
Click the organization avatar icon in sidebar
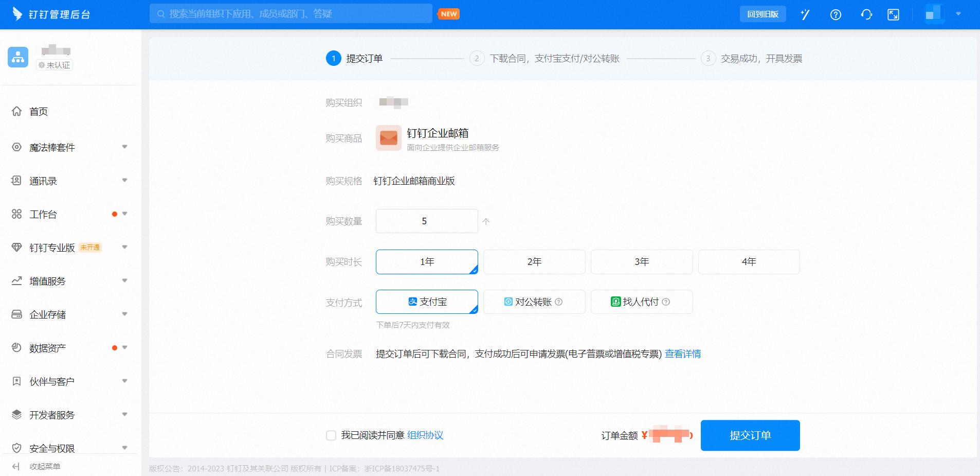pyautogui.click(x=18, y=57)
